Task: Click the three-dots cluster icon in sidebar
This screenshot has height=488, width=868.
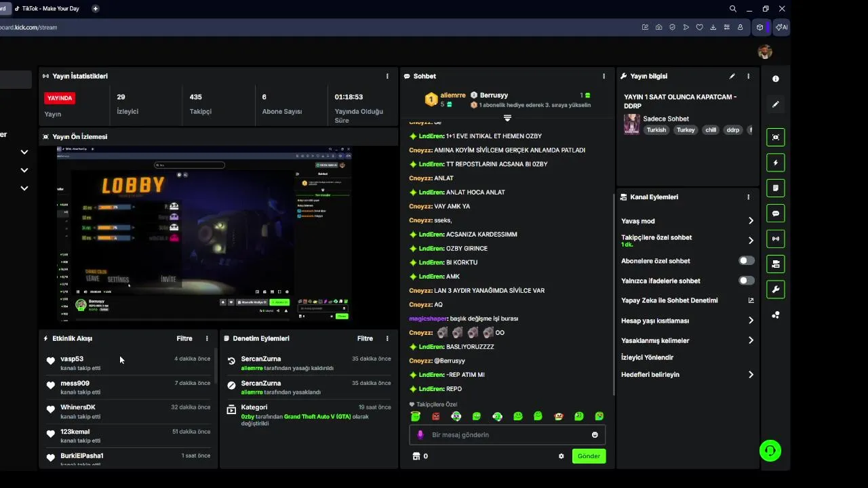Action: tap(776, 314)
